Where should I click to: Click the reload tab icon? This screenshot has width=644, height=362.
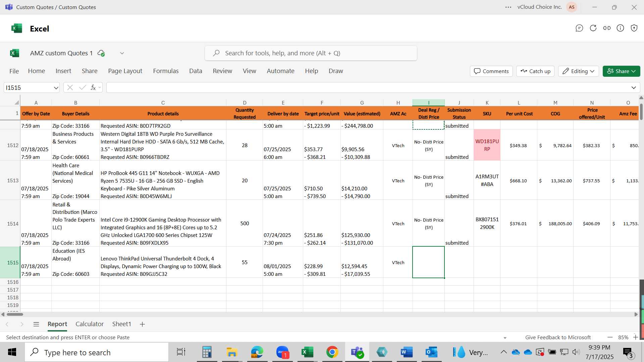coord(593,28)
